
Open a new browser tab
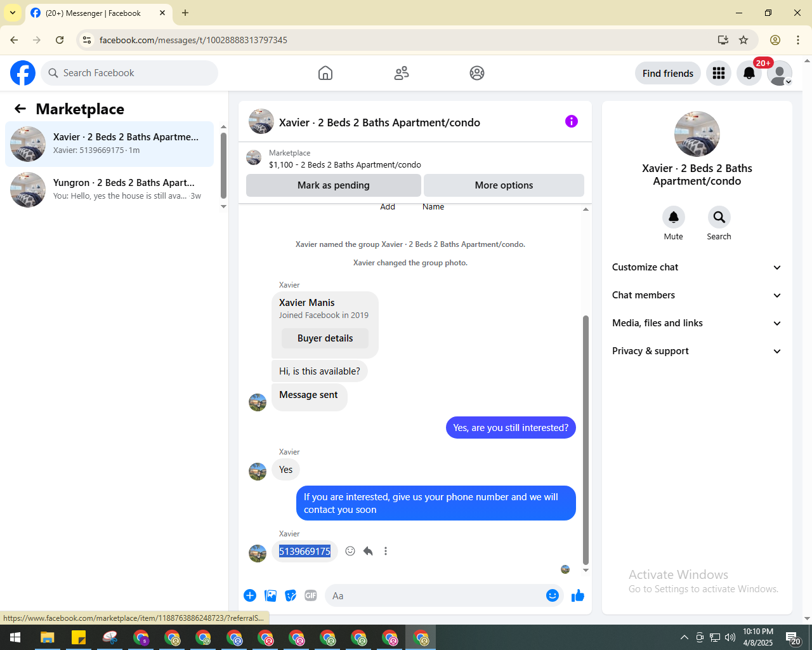[185, 13]
